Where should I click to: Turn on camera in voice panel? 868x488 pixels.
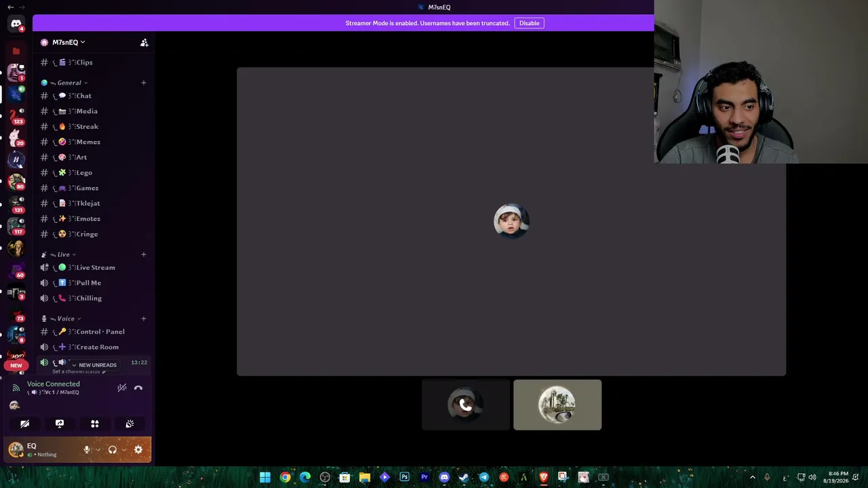24,424
